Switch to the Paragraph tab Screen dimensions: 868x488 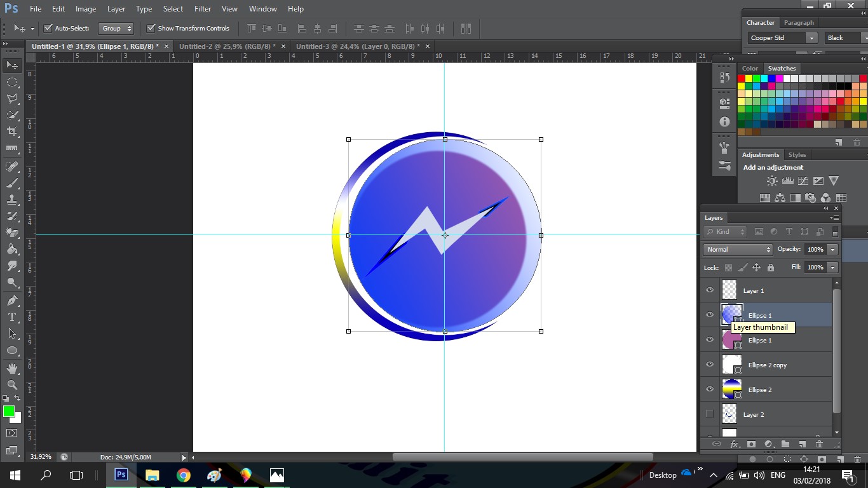click(x=799, y=22)
